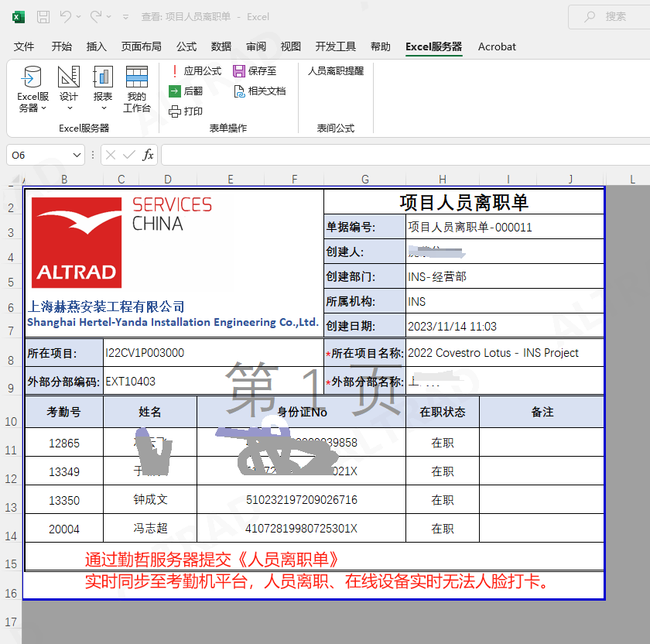Switch to the 页面布局 ribbon tab
This screenshot has height=644, width=650.
(x=141, y=46)
